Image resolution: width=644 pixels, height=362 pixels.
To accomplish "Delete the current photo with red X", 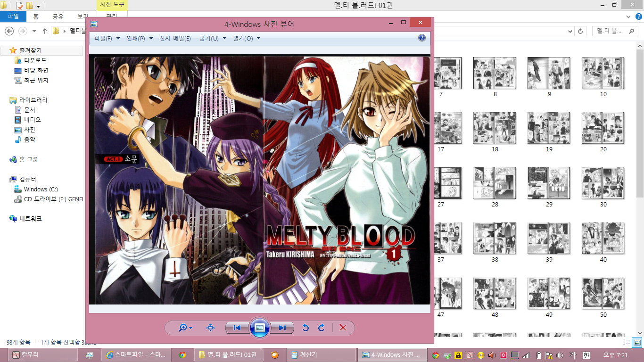I will pyautogui.click(x=343, y=328).
